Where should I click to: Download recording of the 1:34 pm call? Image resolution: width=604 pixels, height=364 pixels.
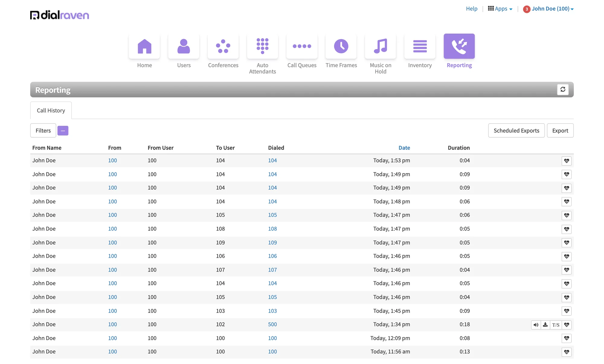pos(545,325)
